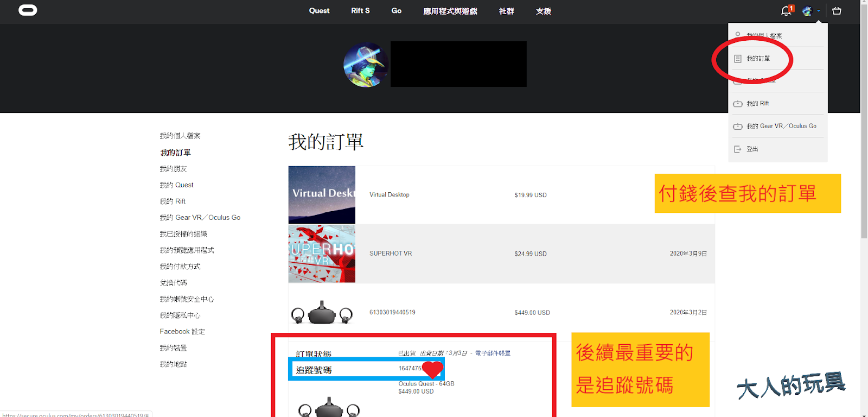Open 我的地點 in the sidebar

pos(173,364)
